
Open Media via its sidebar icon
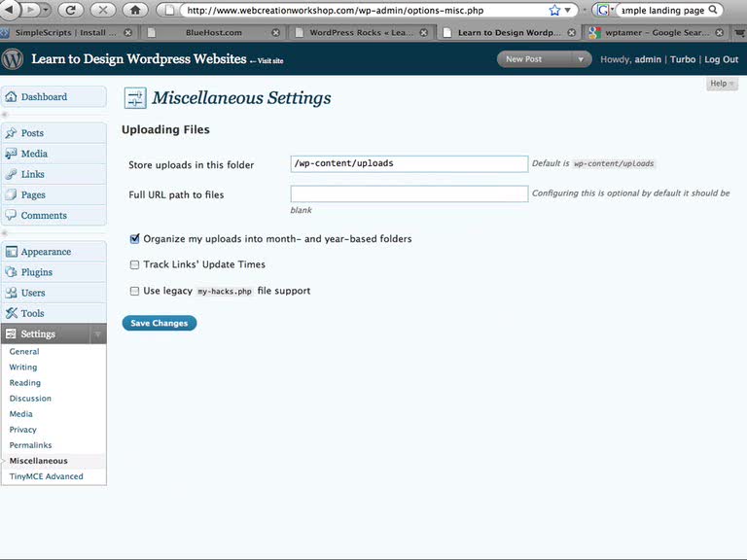12,154
